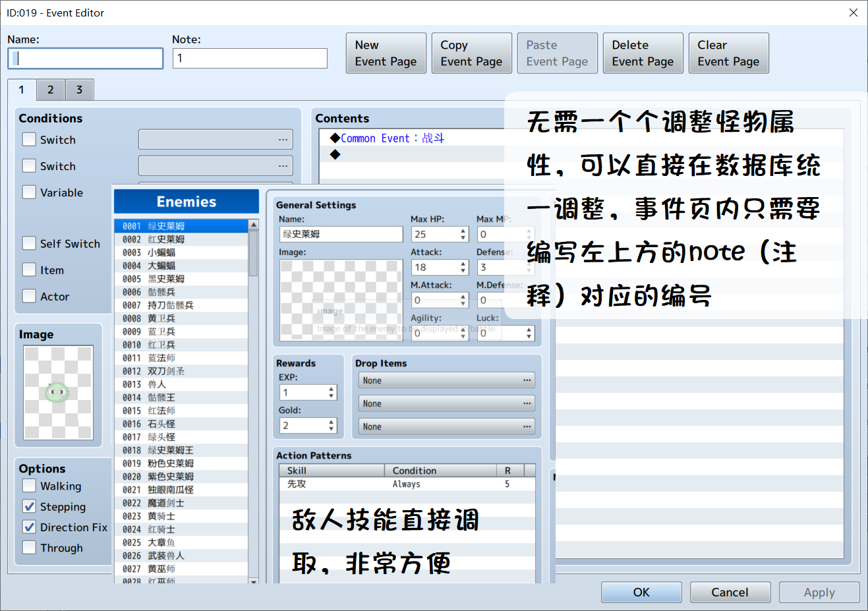Viewport: 868px width, 611px height.
Task: Select the event Image thumbnail
Action: click(x=59, y=392)
